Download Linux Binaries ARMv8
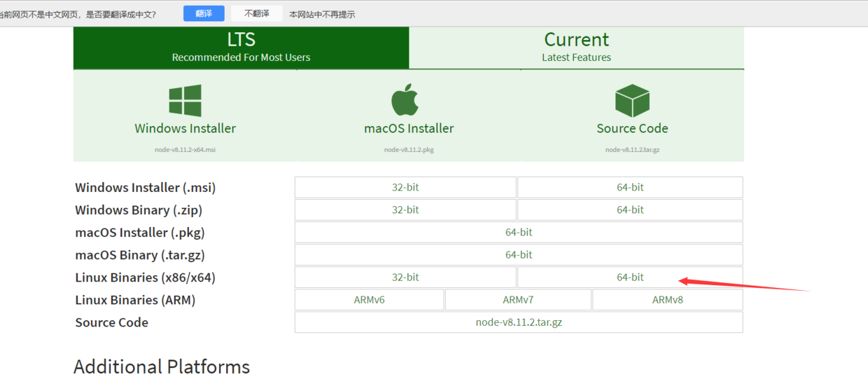Image resolution: width=868 pixels, height=391 pixels. coord(668,299)
